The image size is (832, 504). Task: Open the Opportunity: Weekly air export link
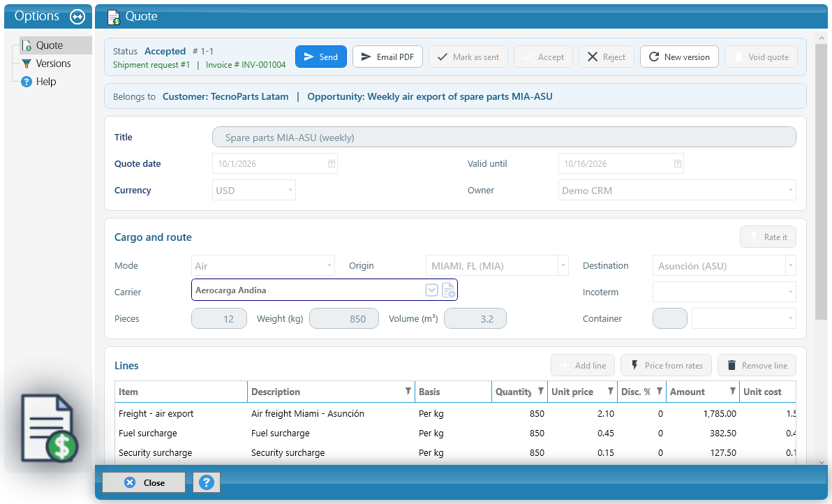(x=430, y=96)
